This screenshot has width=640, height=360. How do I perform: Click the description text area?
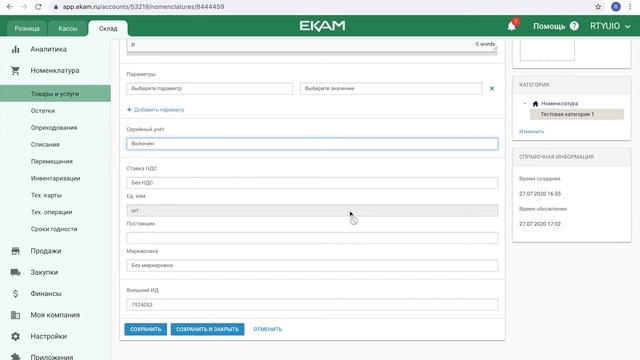pos(312,46)
